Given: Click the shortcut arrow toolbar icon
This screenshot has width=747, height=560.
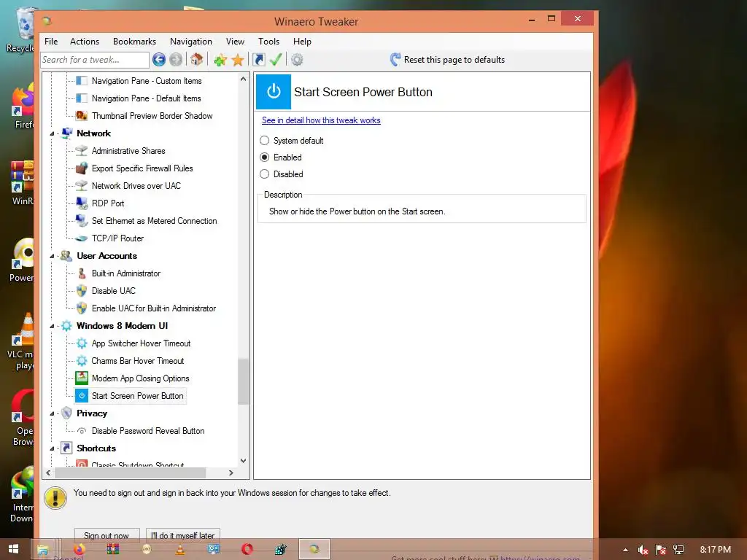Looking at the screenshot, I should point(259,60).
